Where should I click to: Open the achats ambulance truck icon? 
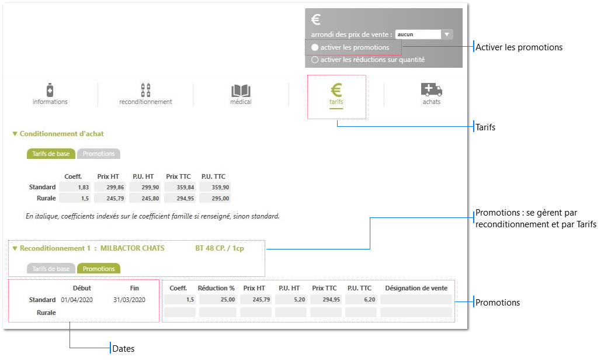432,89
